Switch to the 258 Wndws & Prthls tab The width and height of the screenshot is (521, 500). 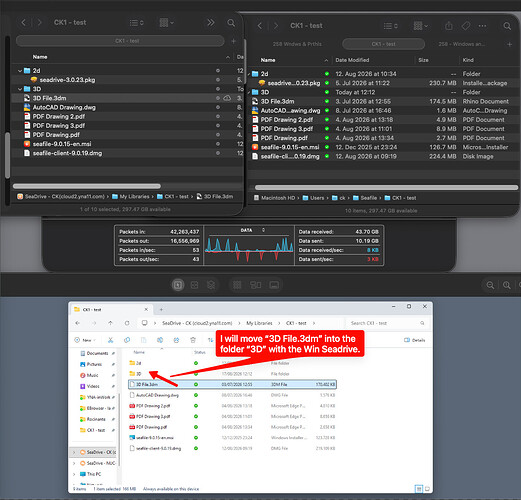297,44
